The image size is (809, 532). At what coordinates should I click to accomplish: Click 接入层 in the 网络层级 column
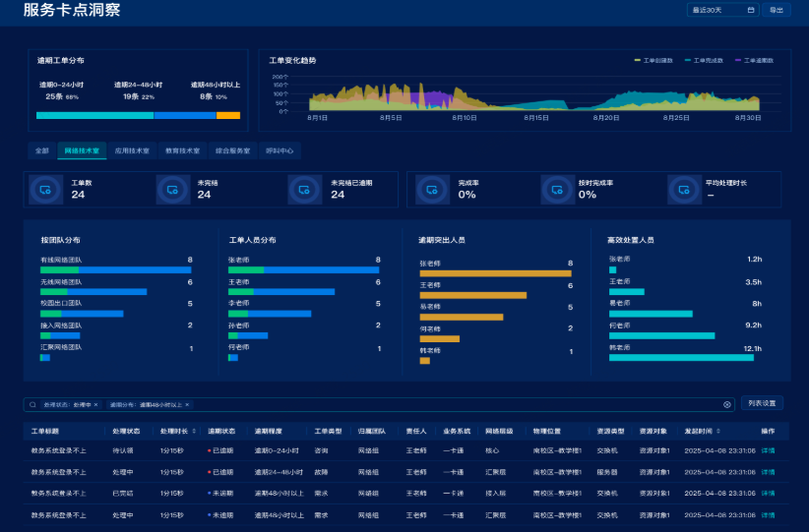point(496,494)
